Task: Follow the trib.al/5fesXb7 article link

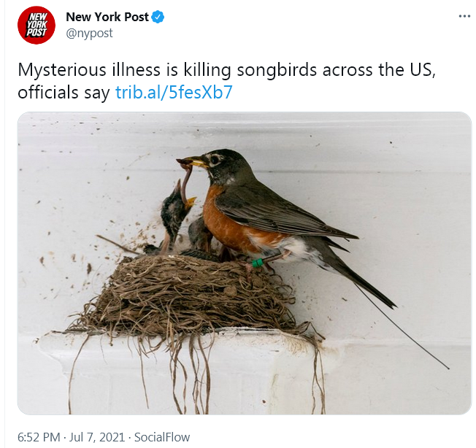Action: [x=174, y=92]
